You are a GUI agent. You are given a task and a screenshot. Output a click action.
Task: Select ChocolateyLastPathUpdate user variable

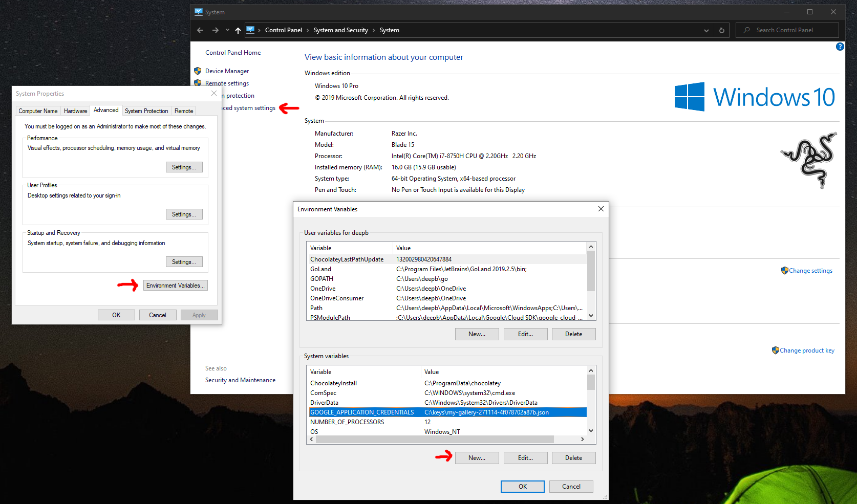click(x=447, y=259)
